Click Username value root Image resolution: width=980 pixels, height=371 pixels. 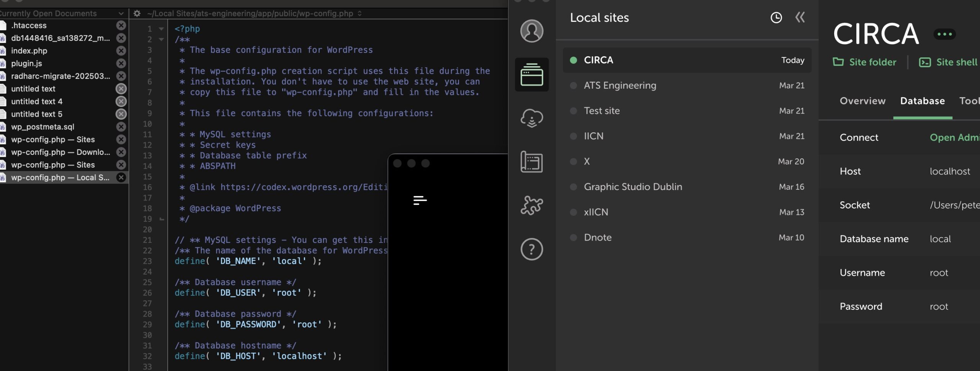[x=939, y=273]
